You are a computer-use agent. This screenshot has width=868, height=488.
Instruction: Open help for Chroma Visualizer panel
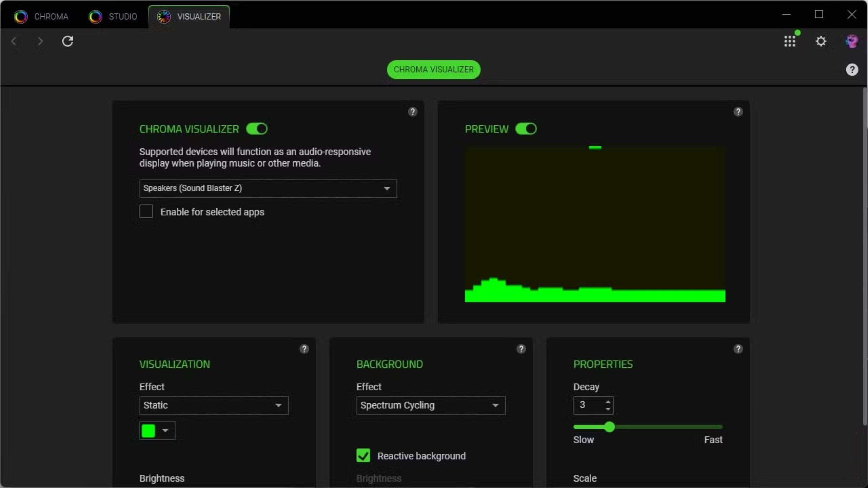coord(412,112)
